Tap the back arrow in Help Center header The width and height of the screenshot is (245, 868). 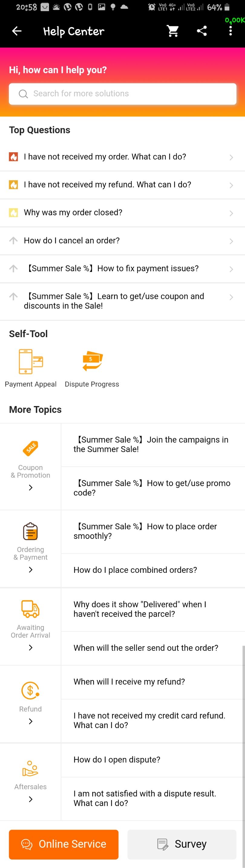(x=17, y=31)
